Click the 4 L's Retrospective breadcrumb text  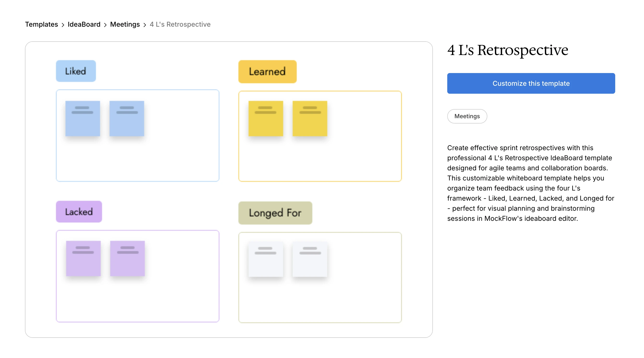pyautogui.click(x=180, y=24)
